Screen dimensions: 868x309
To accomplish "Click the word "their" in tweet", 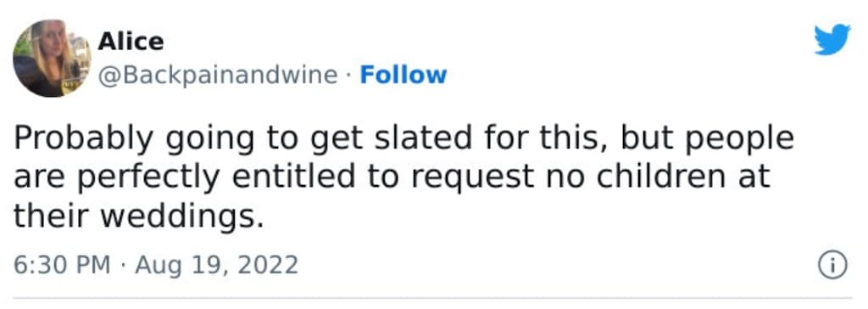I will (x=50, y=216).
